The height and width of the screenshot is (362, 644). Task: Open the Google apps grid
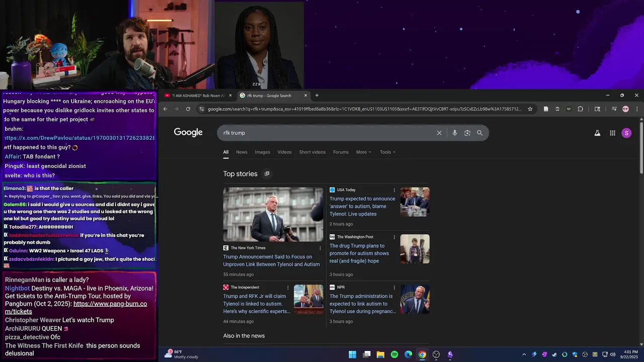[x=612, y=133]
